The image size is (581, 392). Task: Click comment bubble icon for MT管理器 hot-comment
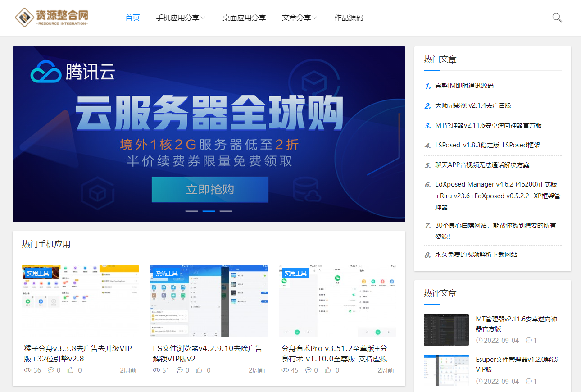click(529, 341)
